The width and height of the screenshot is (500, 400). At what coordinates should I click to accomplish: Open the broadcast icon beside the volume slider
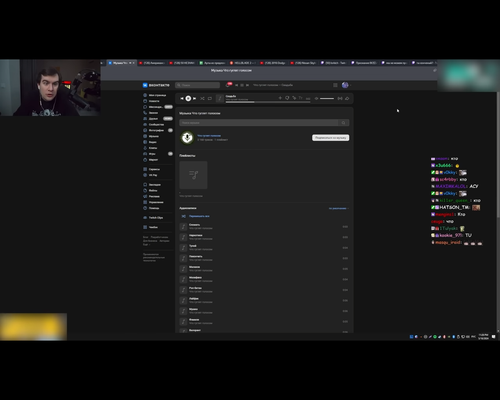click(x=340, y=98)
